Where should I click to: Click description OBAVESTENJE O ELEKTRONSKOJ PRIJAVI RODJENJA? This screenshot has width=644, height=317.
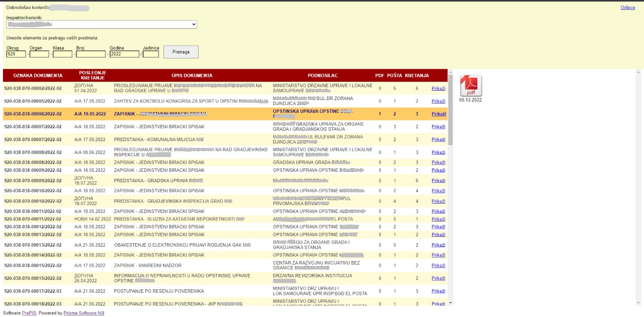[x=182, y=245]
